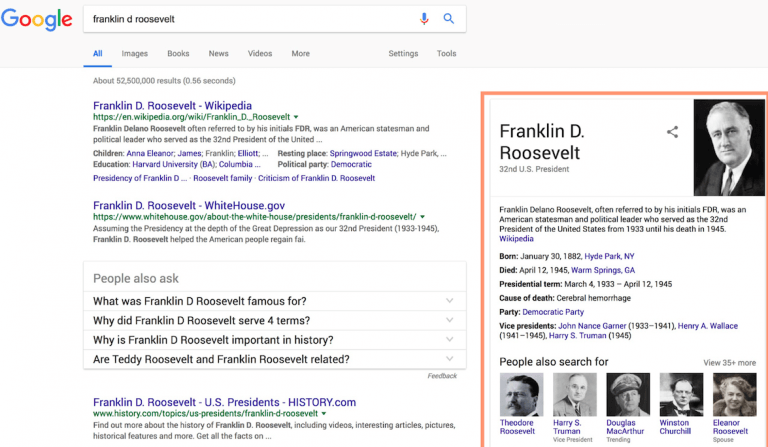This screenshot has width=768, height=447.
Task: Share the Franklin D. Roosevelt knowledge panel
Action: coord(672,132)
